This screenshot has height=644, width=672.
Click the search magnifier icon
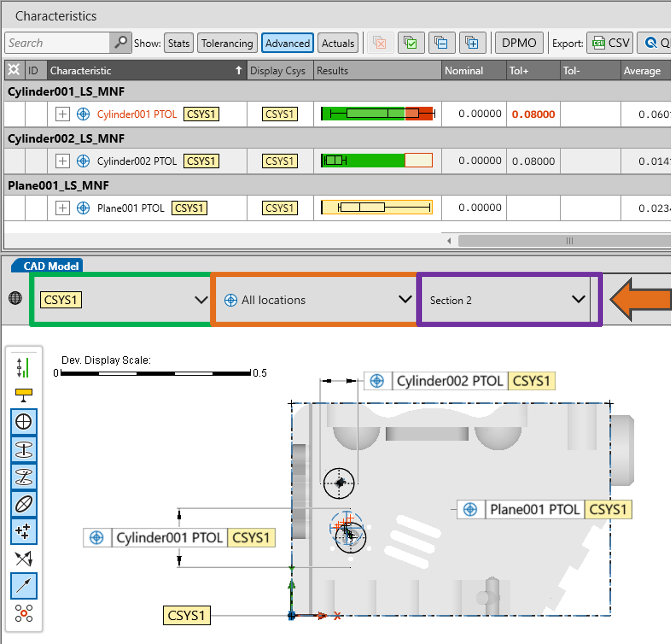[x=120, y=43]
